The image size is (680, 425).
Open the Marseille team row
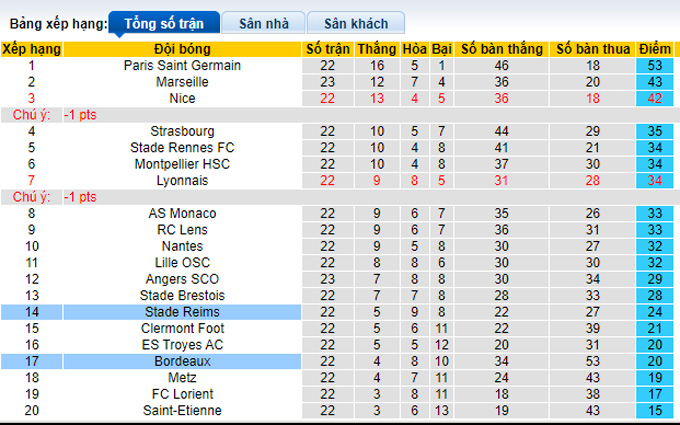pos(182,82)
